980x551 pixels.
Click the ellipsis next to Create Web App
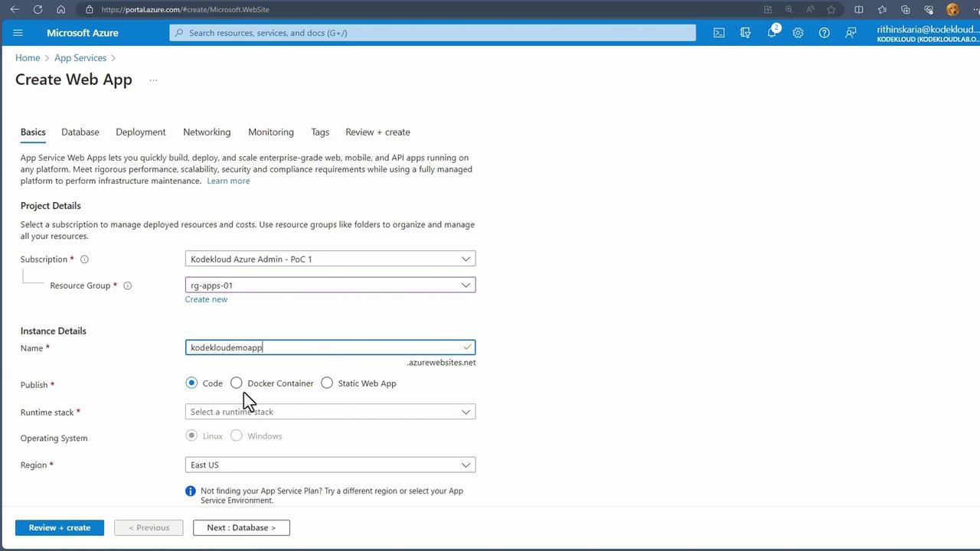tap(153, 80)
